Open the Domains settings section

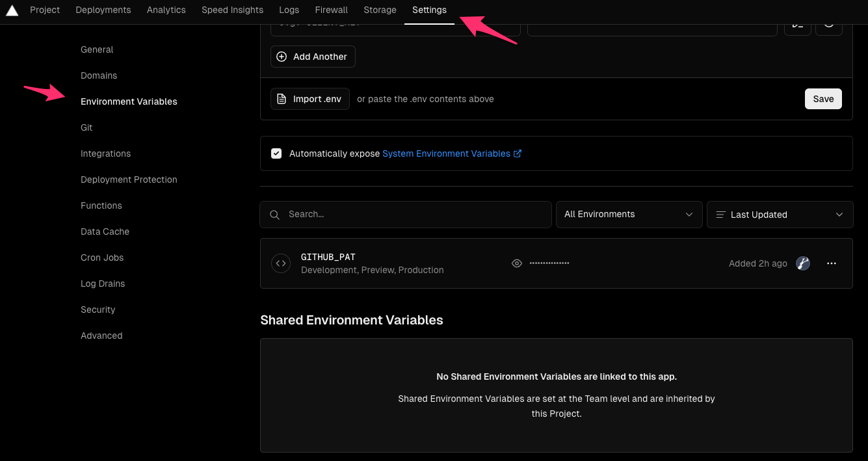[99, 75]
